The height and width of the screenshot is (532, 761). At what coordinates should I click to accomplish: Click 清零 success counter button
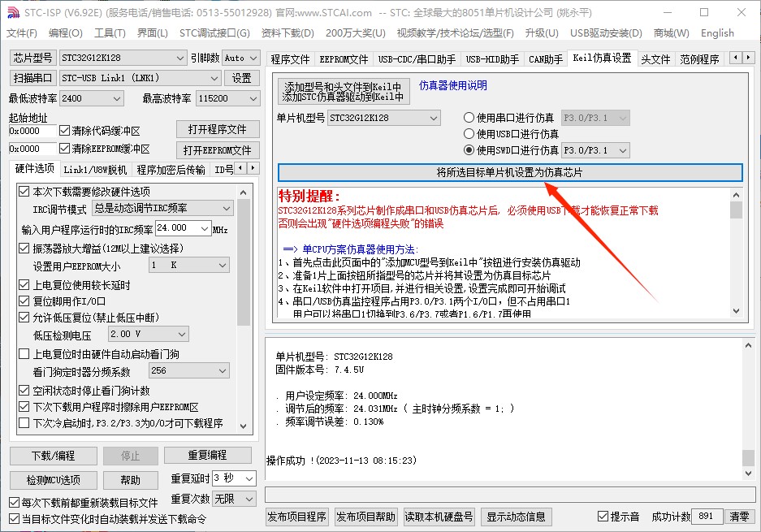tap(739, 517)
